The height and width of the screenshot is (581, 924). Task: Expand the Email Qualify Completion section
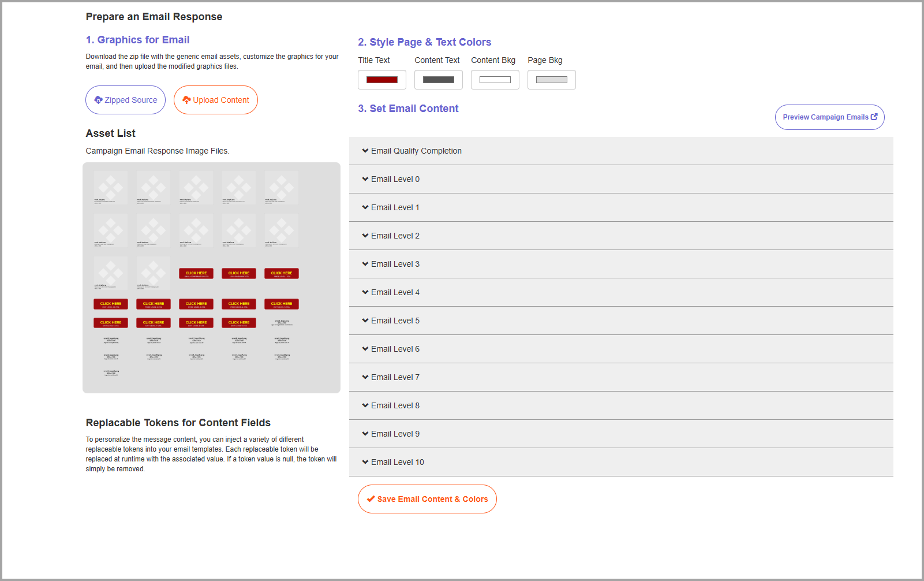(x=621, y=151)
